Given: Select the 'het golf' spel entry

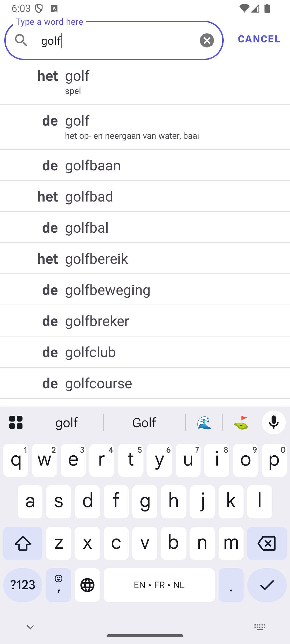Looking at the screenshot, I should (145, 82).
